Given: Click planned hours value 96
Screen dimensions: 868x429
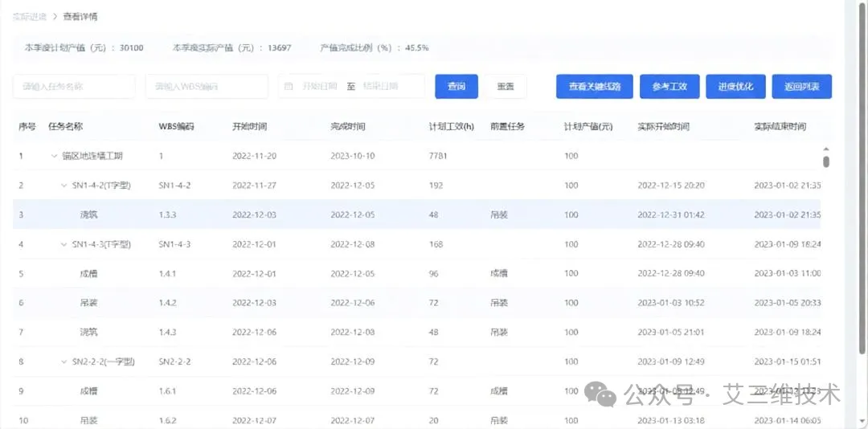Looking at the screenshot, I should coord(433,273).
